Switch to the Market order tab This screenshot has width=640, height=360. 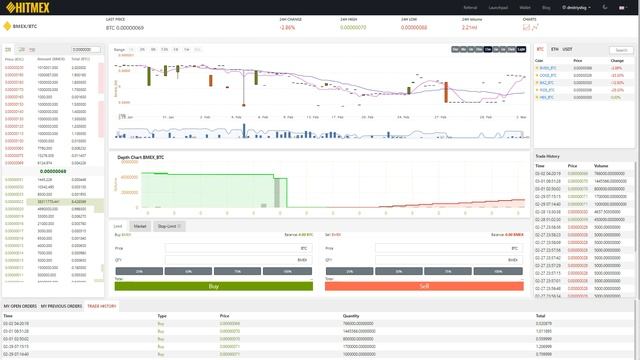[x=140, y=226]
